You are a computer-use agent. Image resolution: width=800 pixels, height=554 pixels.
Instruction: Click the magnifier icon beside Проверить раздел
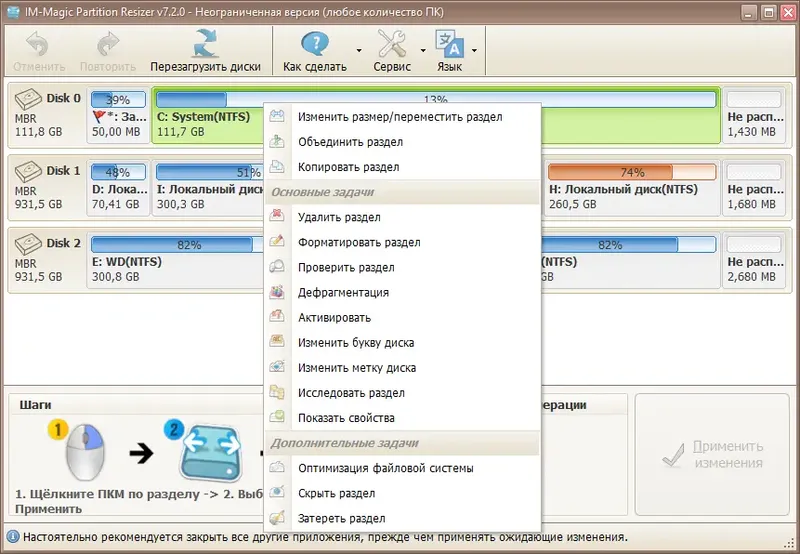click(277, 266)
